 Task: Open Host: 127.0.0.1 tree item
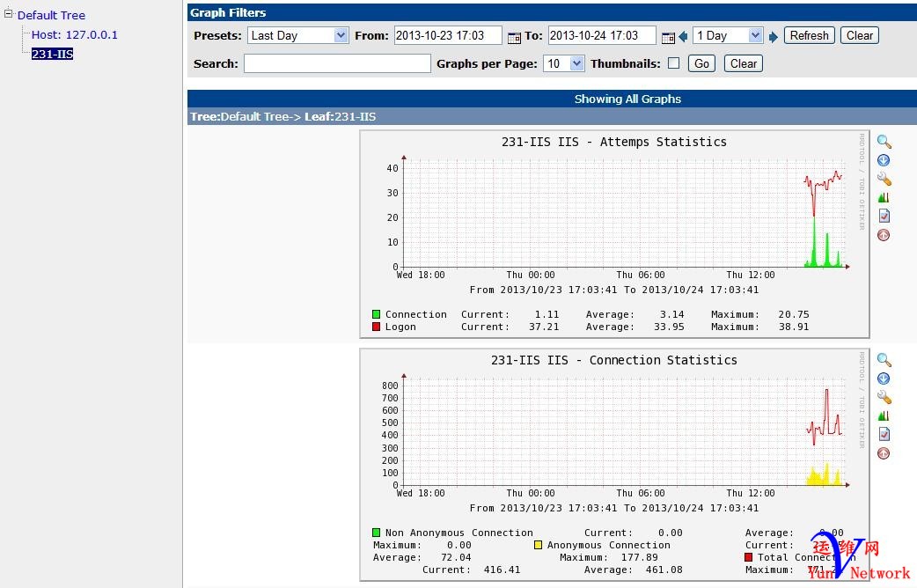(x=74, y=34)
